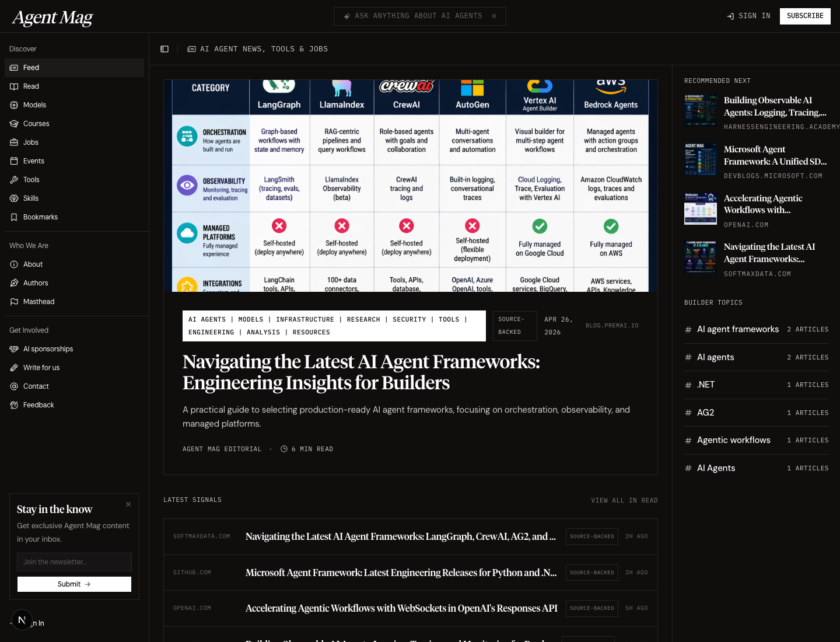Open the Masthead menu item

[38, 302]
